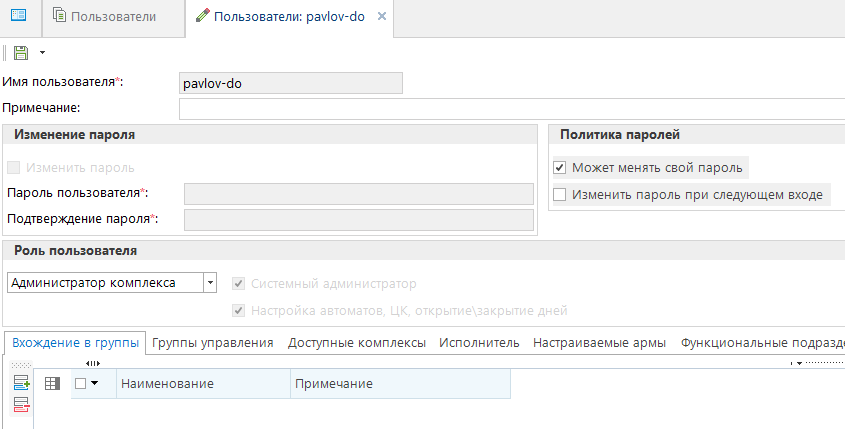Click the remove row icon with red minus

pyautogui.click(x=22, y=405)
